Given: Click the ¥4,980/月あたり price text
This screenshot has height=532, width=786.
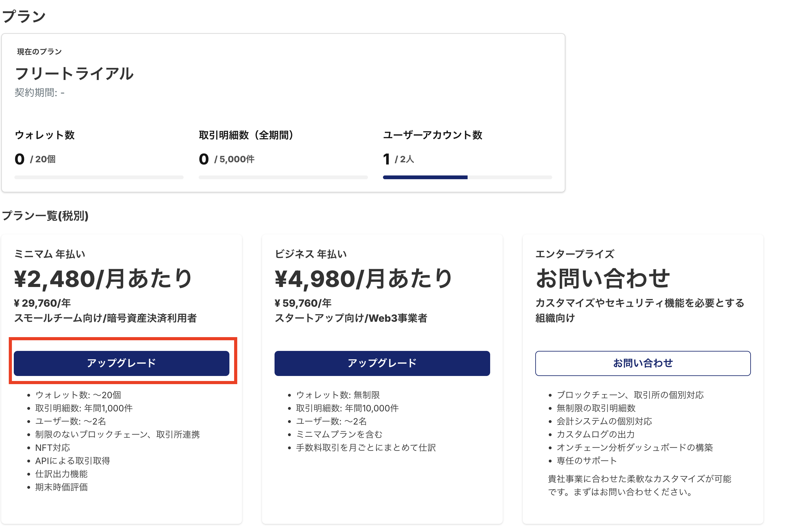Looking at the screenshot, I should [364, 279].
